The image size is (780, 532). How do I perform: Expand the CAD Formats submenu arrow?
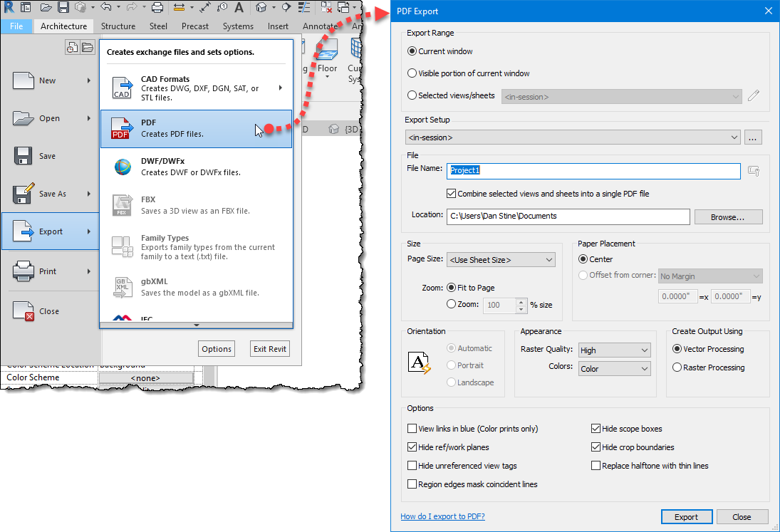(x=281, y=88)
